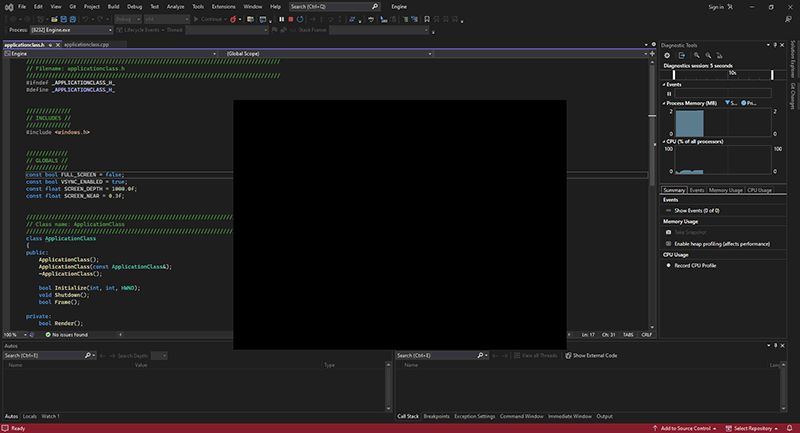Switch to the Memory Usage tab
800x433 pixels.
(x=726, y=189)
